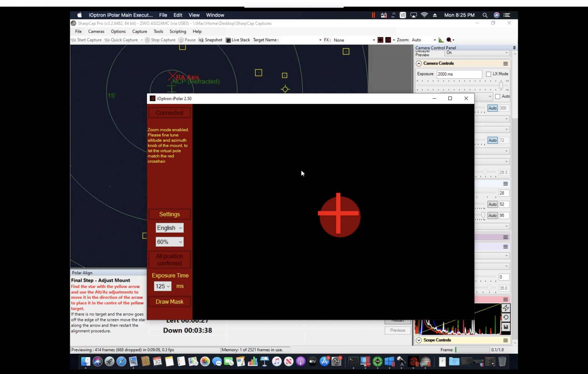Toggle the Auto button beside value 95
This screenshot has height=374, width=588.
(x=492, y=215)
